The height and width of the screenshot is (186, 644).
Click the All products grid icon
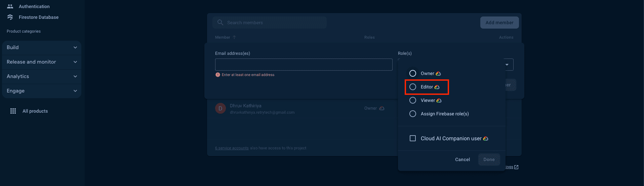pos(13,111)
